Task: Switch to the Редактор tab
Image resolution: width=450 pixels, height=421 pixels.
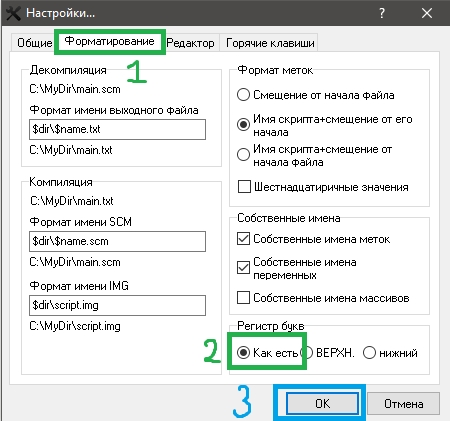Action: [x=190, y=43]
